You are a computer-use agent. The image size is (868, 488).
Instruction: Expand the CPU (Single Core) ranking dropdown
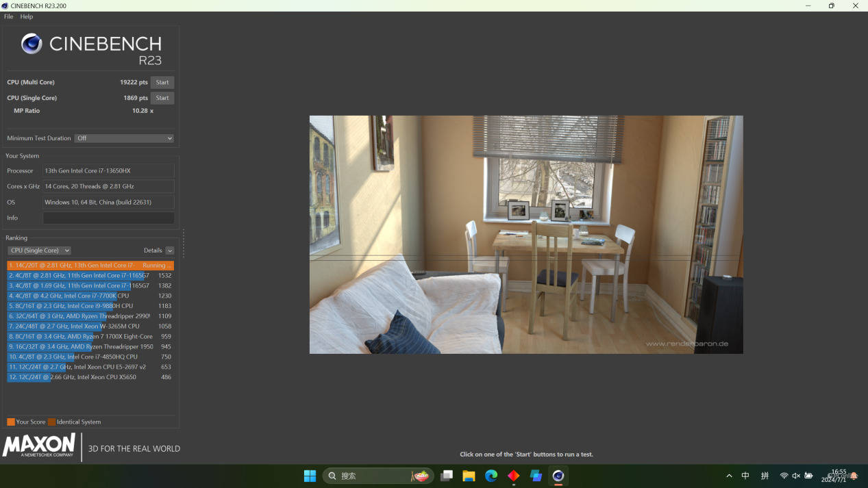pyautogui.click(x=39, y=251)
